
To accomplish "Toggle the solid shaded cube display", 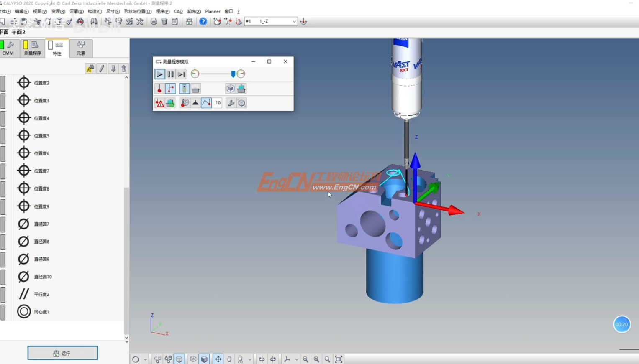I will click(204, 359).
